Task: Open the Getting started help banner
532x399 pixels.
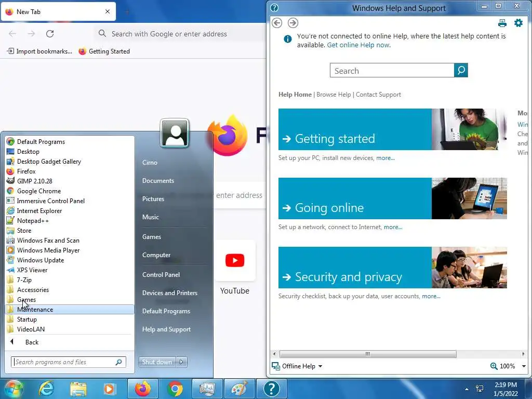Action: 393,129
